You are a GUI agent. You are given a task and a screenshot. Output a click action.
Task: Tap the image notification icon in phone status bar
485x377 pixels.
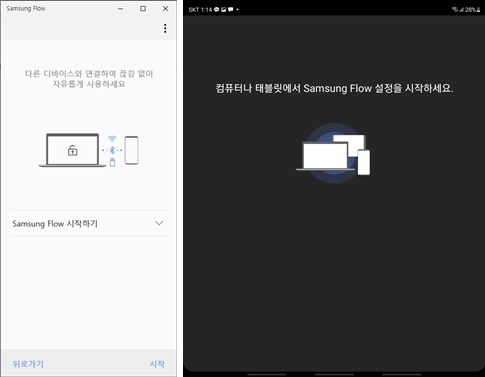pyautogui.click(x=223, y=10)
